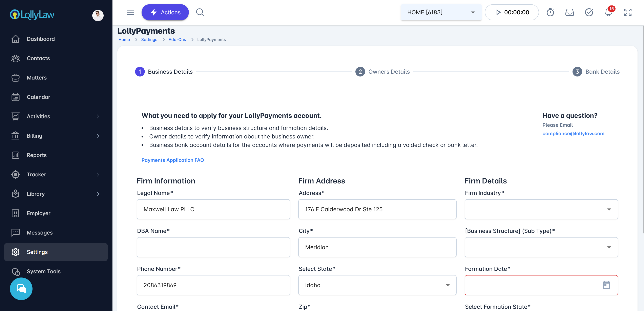Open notifications bell with 15 badge
The height and width of the screenshot is (311, 644).
(x=608, y=12)
